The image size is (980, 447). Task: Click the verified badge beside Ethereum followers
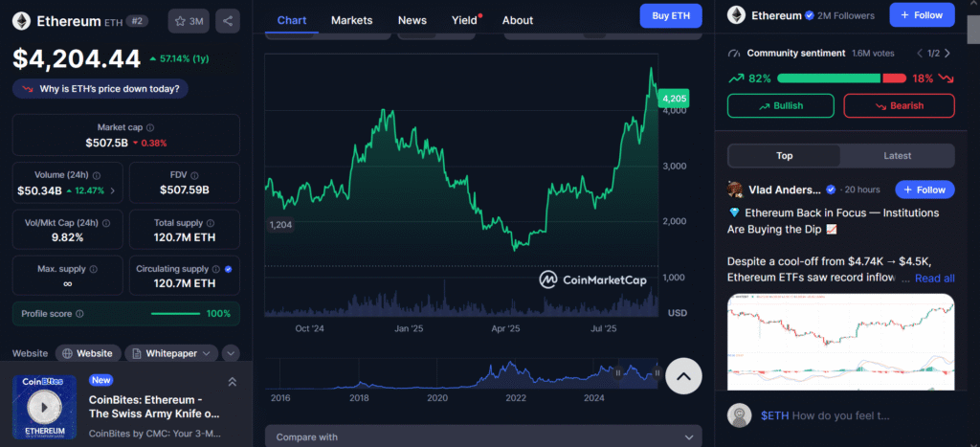click(x=809, y=15)
